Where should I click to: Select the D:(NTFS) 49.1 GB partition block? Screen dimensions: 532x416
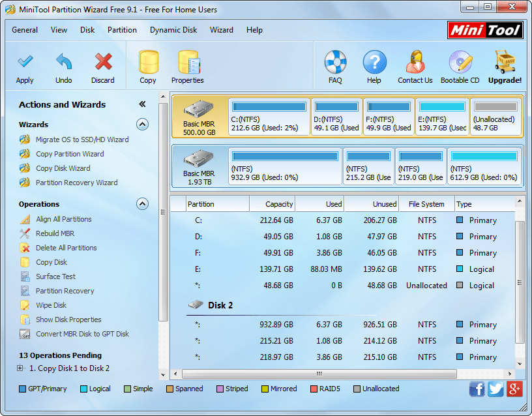coord(336,117)
